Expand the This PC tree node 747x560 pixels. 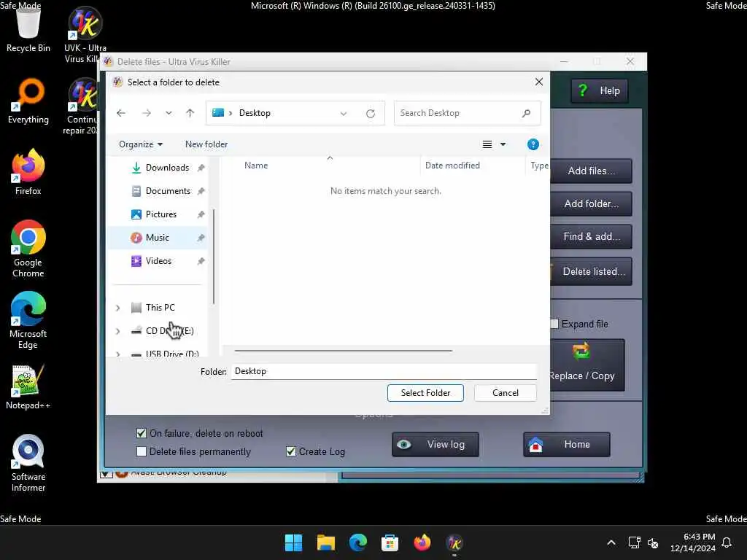point(117,308)
